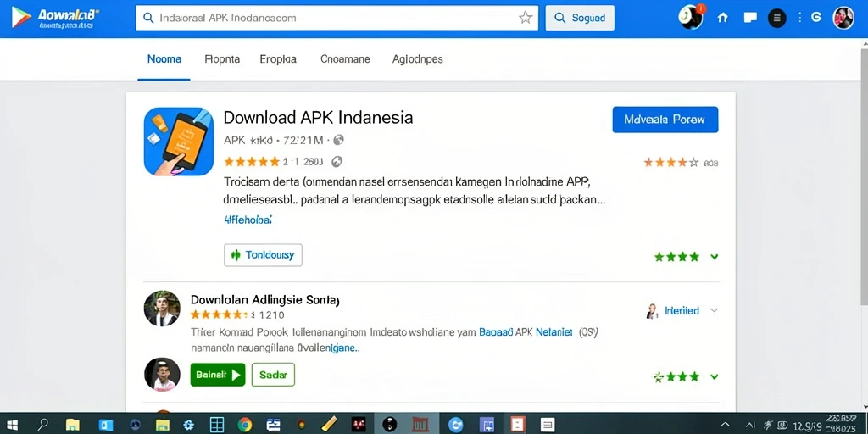Click the orange stars beside 1210
This screenshot has height=434, width=868.
tap(219, 315)
